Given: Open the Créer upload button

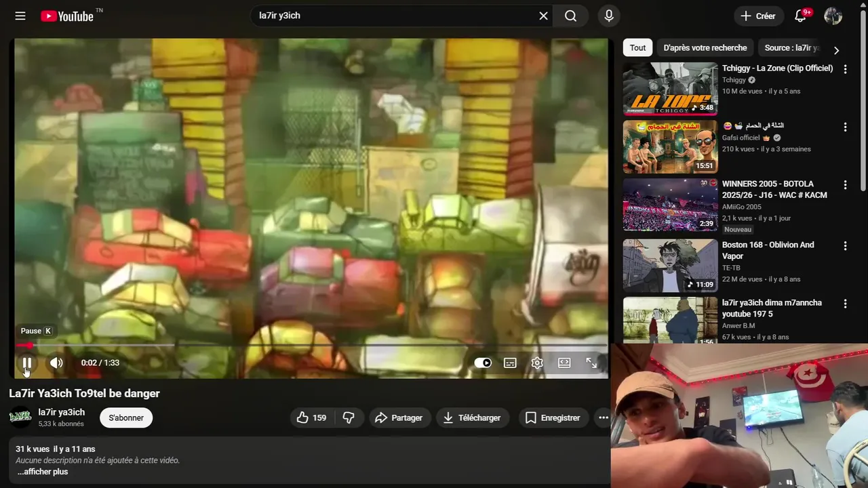Looking at the screenshot, I should pyautogui.click(x=758, y=16).
